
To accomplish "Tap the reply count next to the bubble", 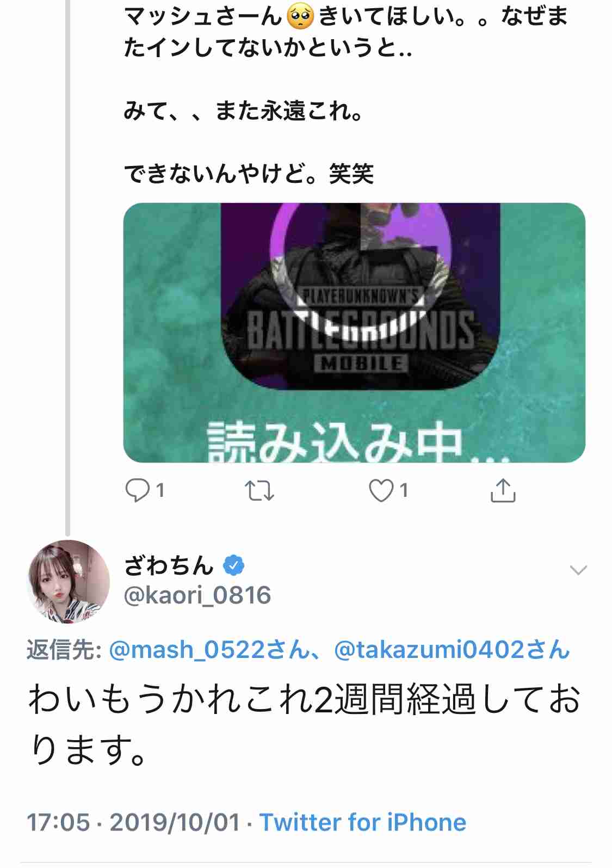I will pos(160,490).
